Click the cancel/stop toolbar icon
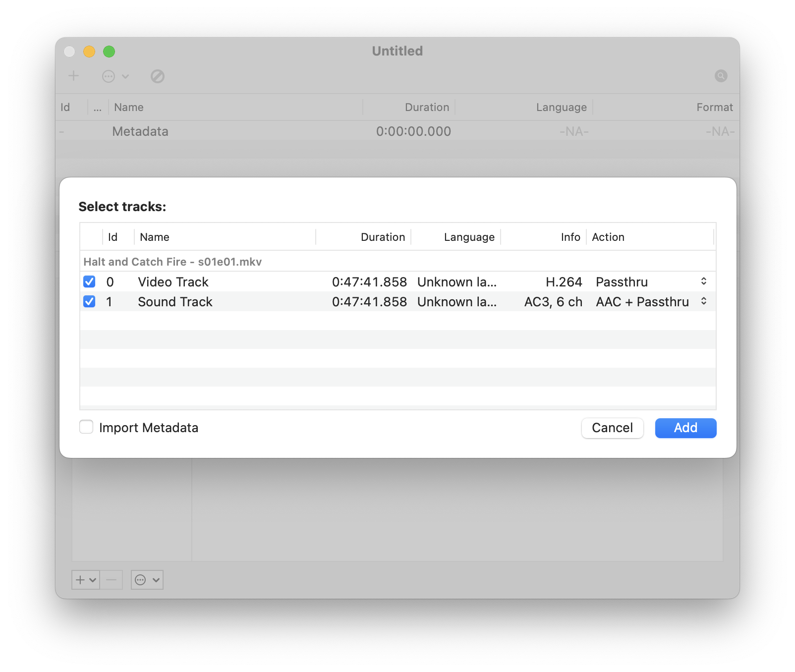Viewport: 795px width, 672px height. (158, 76)
